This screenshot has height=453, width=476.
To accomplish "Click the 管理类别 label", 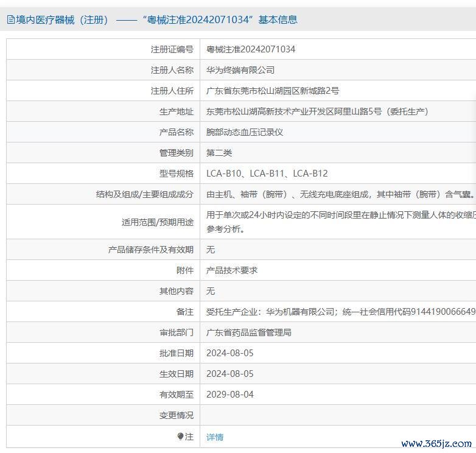I will tap(176, 153).
